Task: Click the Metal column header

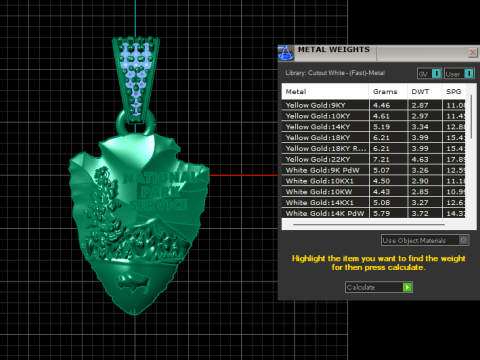Action: 325,91
